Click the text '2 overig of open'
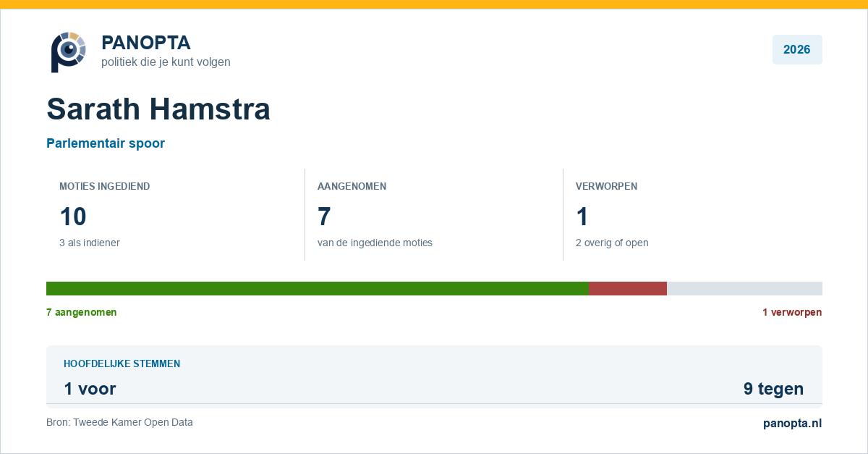 click(612, 243)
